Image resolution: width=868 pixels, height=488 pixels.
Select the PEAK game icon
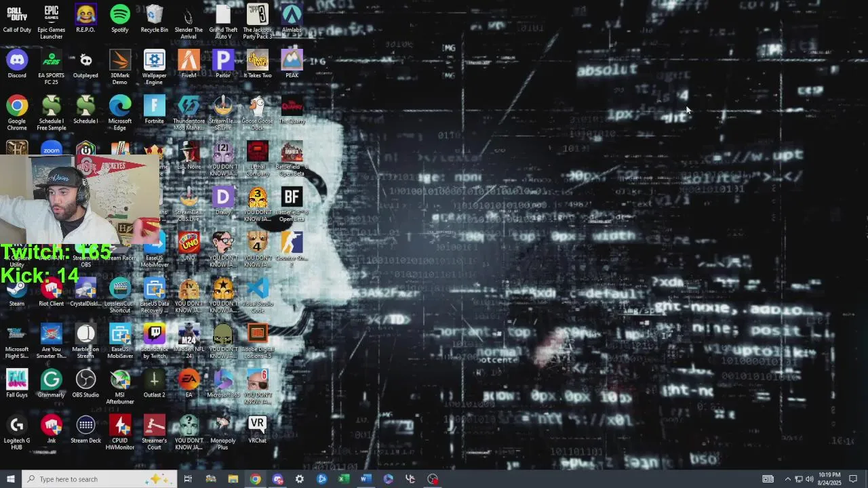click(292, 64)
